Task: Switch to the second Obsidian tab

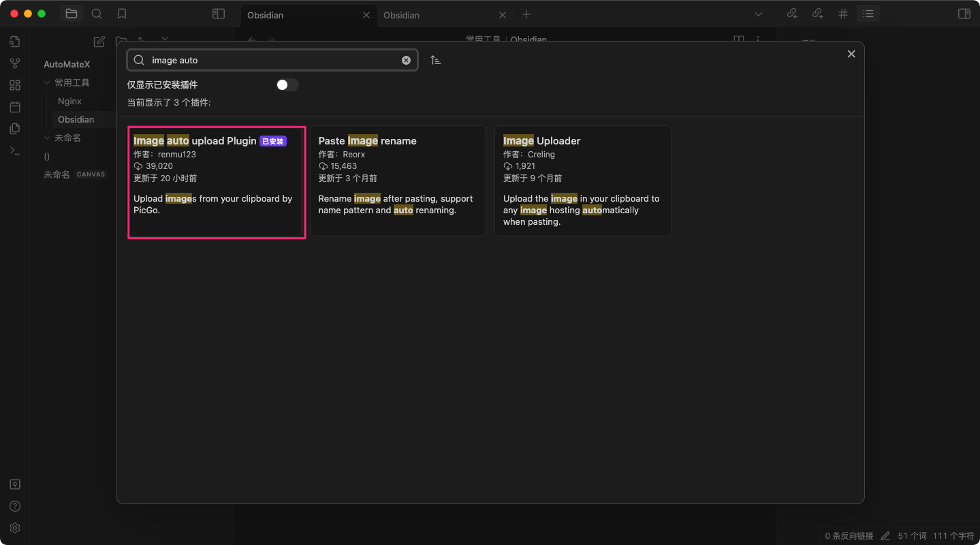Action: [436, 15]
